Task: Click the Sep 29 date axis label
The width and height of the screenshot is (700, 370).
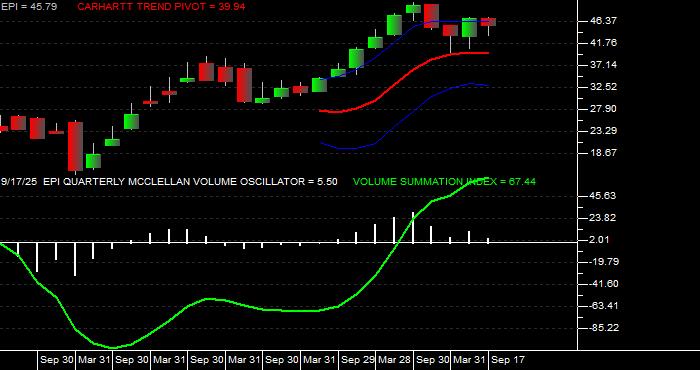Action: click(x=358, y=360)
